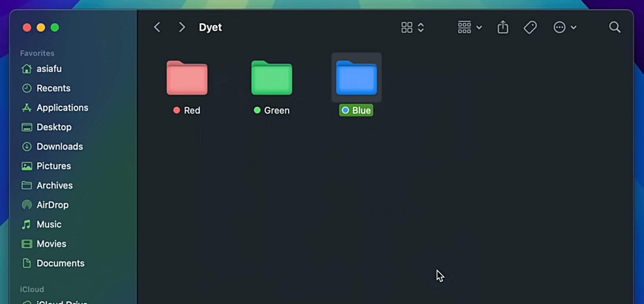This screenshot has height=304, width=644.
Task: Go forward with the right chevron
Action: tap(182, 27)
